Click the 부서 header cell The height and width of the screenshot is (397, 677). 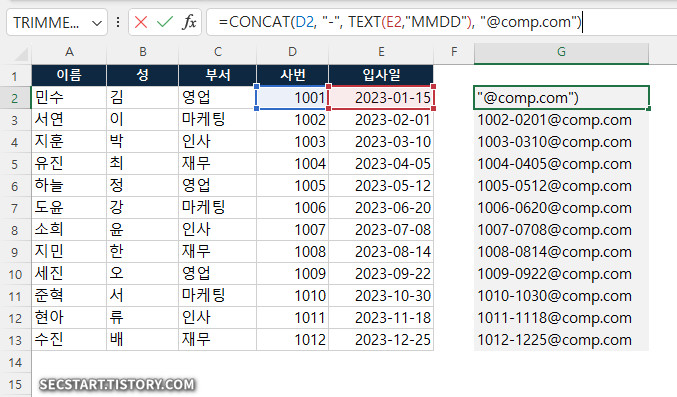point(218,76)
